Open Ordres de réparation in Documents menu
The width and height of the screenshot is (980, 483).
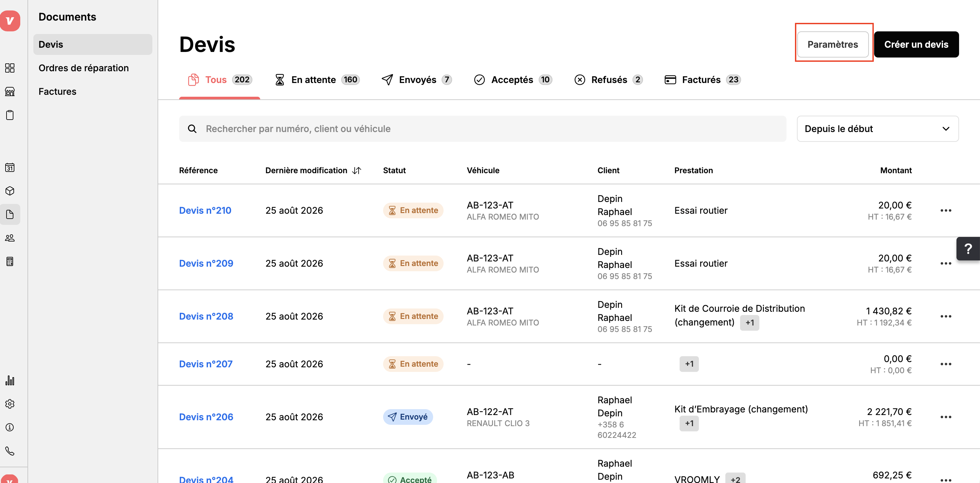[84, 68]
